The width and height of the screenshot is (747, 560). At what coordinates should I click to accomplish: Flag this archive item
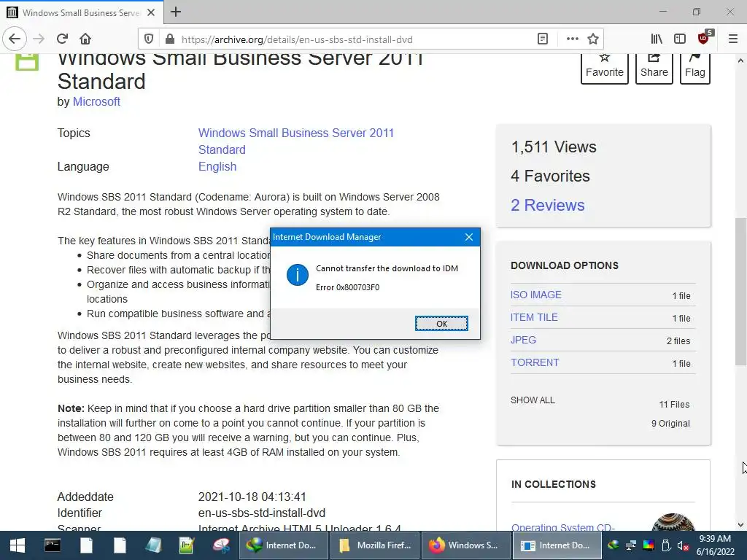[x=694, y=68]
